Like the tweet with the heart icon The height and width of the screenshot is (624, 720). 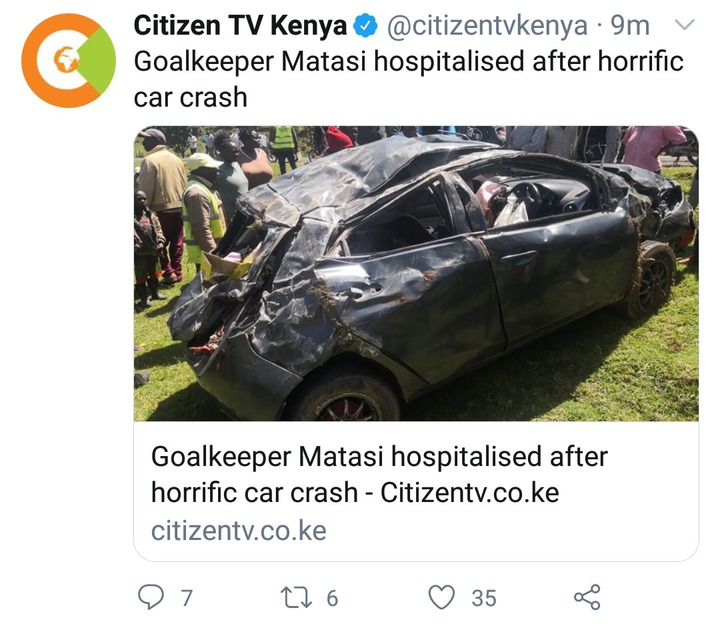point(441,597)
